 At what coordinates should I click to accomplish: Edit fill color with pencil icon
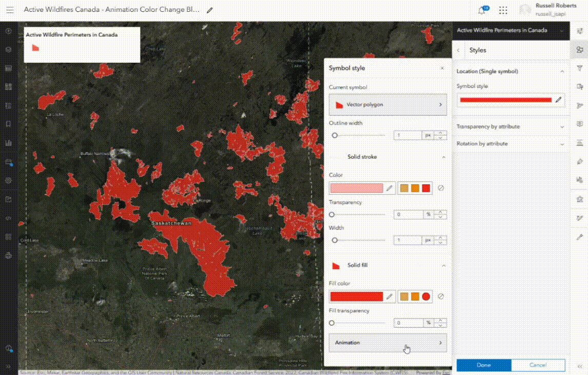pos(389,296)
